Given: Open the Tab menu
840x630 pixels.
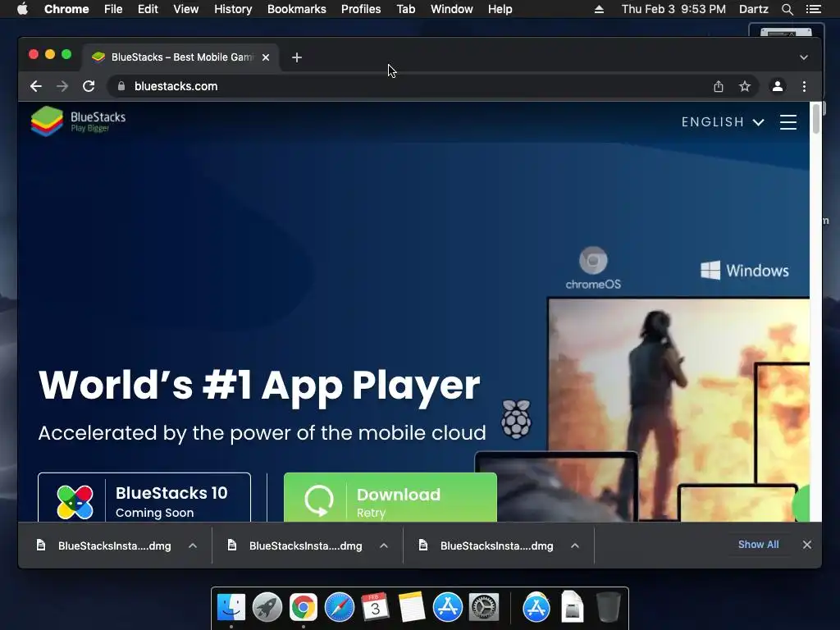Looking at the screenshot, I should point(406,9).
